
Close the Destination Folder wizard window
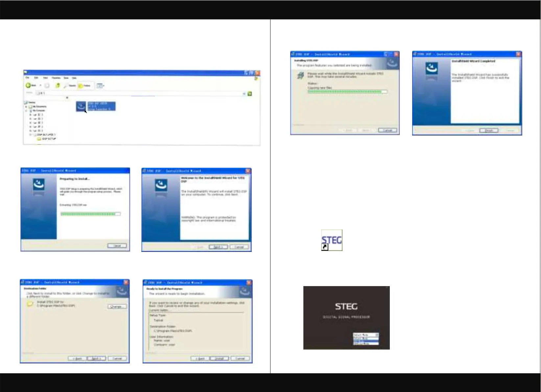(126, 282)
